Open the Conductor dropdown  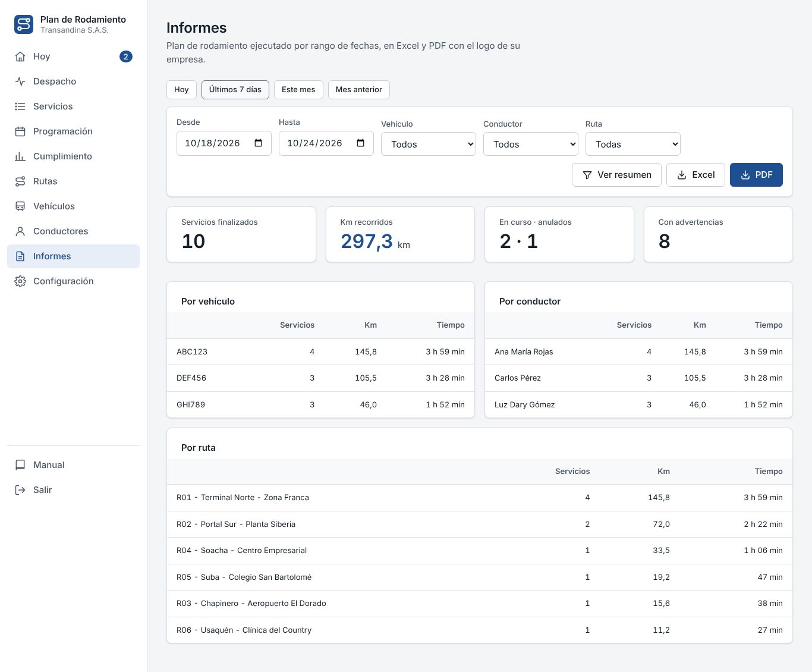(531, 144)
